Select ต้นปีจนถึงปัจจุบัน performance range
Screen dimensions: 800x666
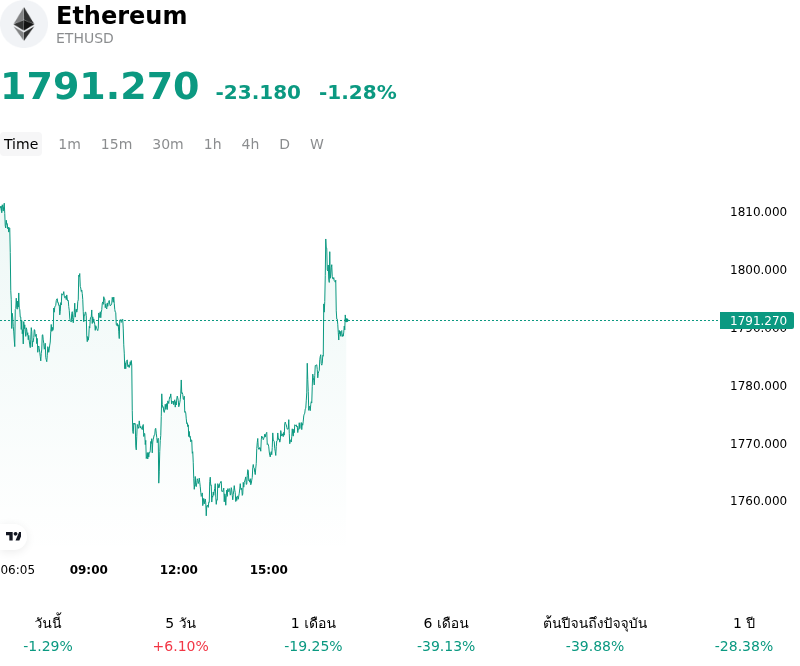point(595,634)
